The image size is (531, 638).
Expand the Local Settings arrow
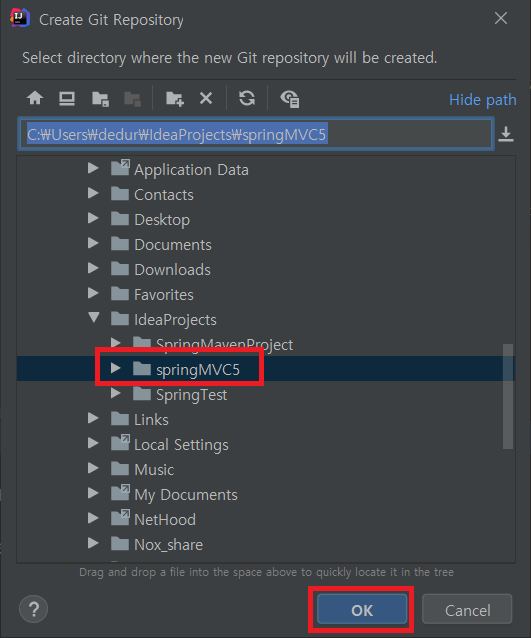coord(93,443)
